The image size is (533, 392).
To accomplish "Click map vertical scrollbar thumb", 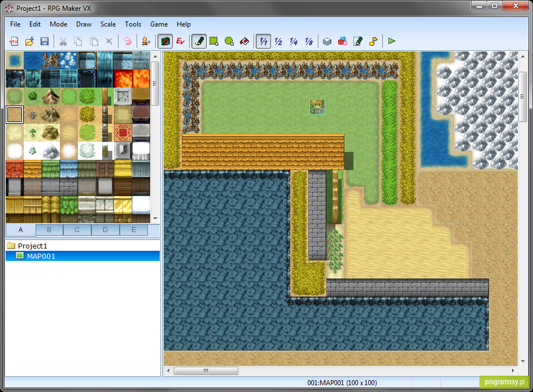I will tap(523, 97).
